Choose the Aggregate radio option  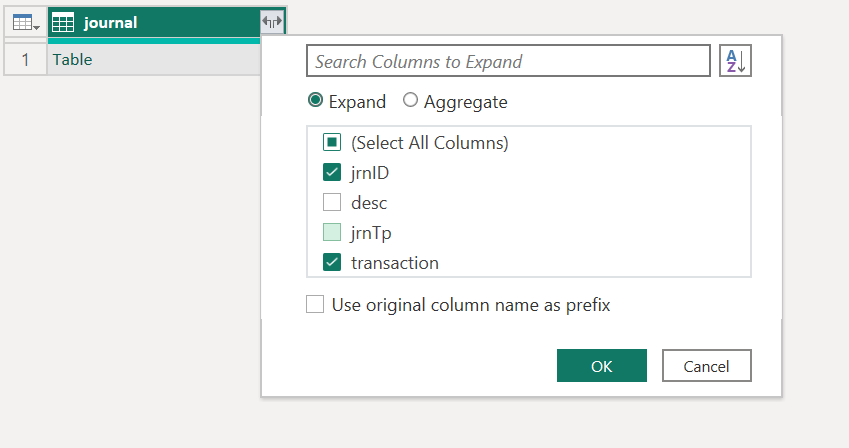tap(410, 101)
